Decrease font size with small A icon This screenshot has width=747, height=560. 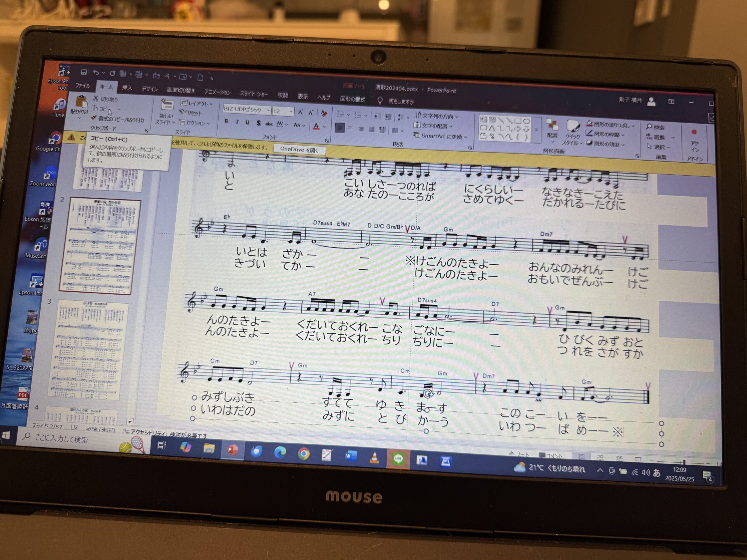click(311, 113)
